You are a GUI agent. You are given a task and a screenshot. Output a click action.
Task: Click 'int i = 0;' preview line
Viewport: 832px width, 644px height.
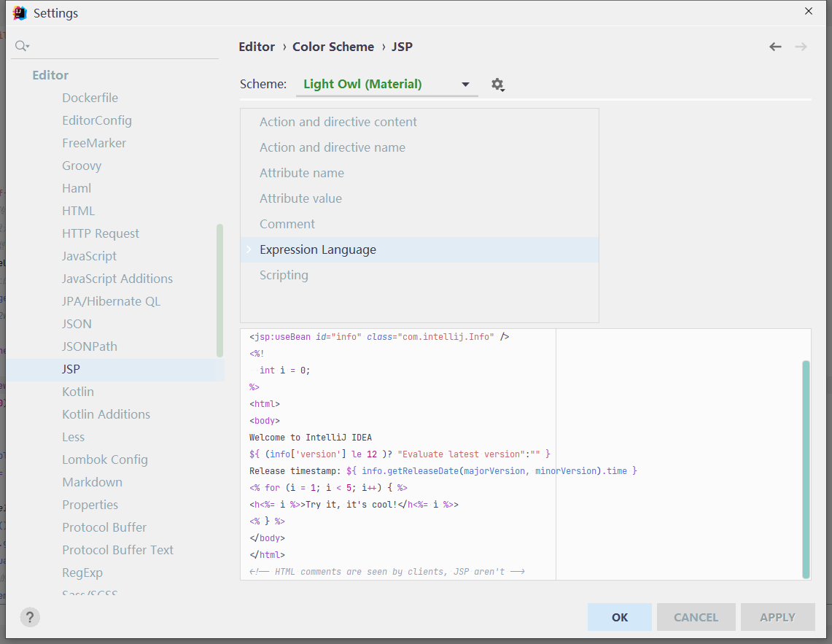284,370
